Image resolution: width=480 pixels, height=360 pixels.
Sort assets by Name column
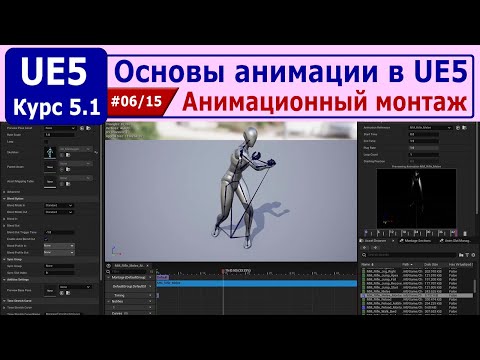(x=381, y=264)
